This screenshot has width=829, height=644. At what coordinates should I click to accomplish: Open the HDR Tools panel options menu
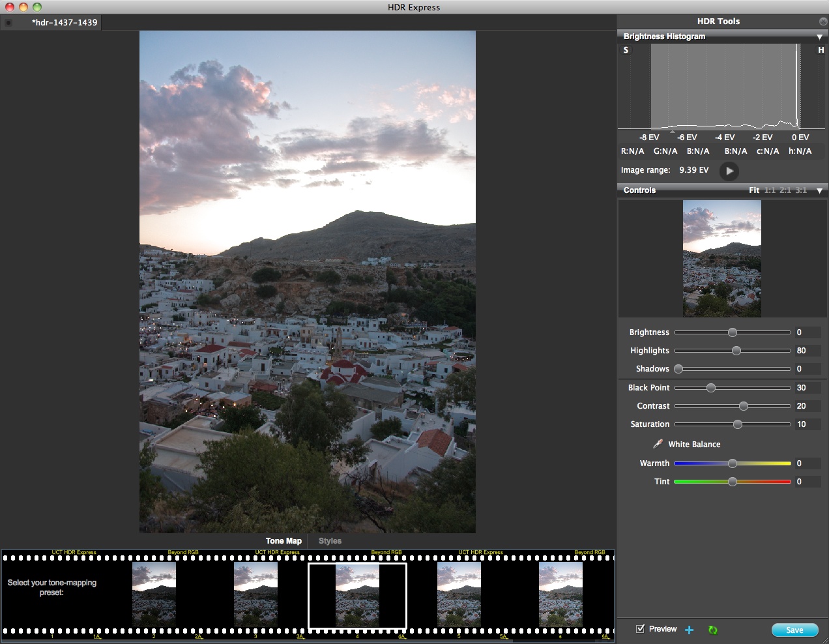(x=822, y=21)
